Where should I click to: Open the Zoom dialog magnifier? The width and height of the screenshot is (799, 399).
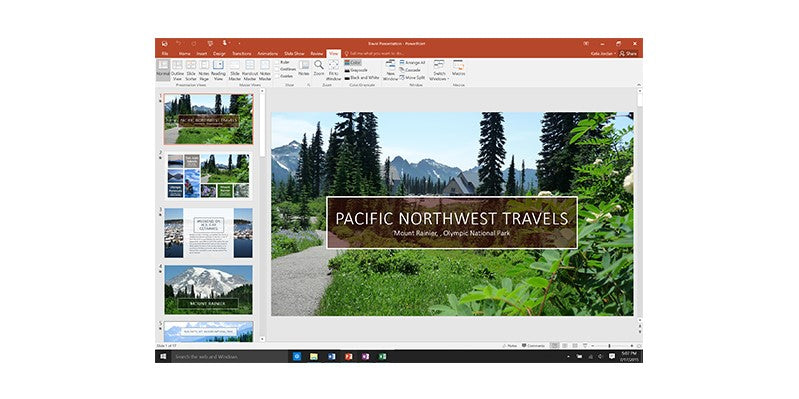pos(318,68)
